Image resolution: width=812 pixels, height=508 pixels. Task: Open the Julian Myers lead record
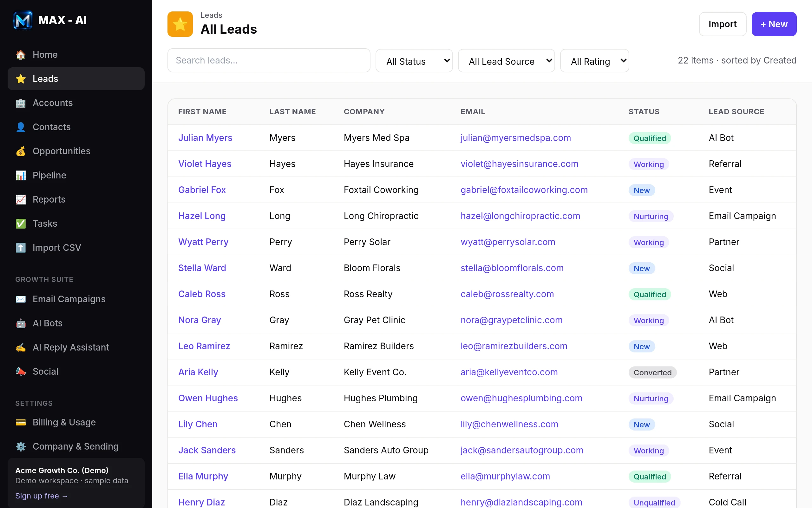205,138
